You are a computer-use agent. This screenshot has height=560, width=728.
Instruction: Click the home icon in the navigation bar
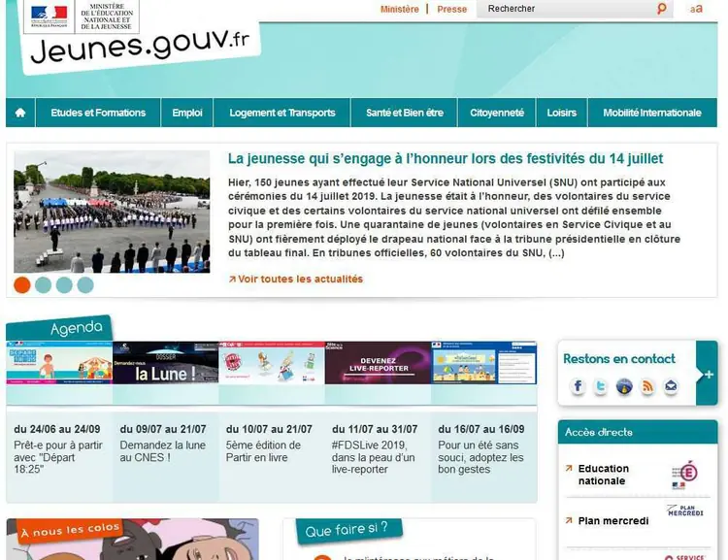[x=20, y=113]
